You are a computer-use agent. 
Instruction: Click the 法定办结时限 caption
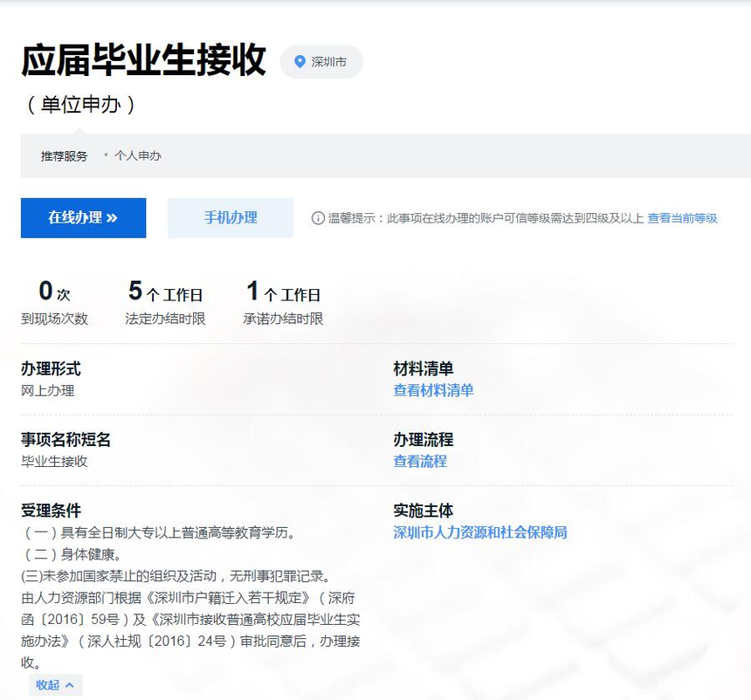click(165, 319)
